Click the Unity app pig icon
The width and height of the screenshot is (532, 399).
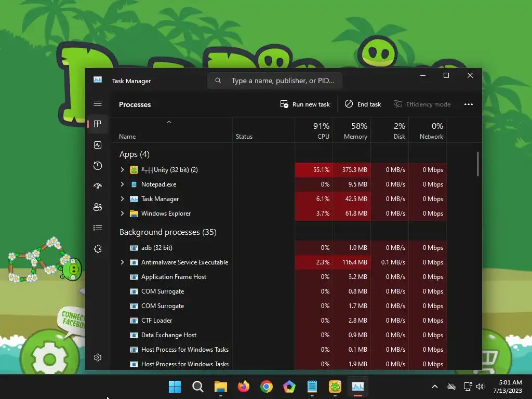(x=134, y=170)
